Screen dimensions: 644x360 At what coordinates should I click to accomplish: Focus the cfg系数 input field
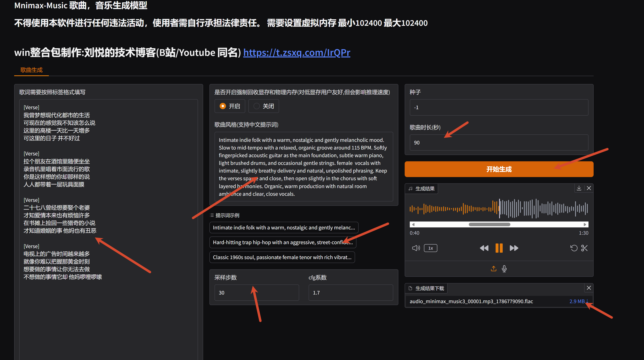[x=351, y=293]
